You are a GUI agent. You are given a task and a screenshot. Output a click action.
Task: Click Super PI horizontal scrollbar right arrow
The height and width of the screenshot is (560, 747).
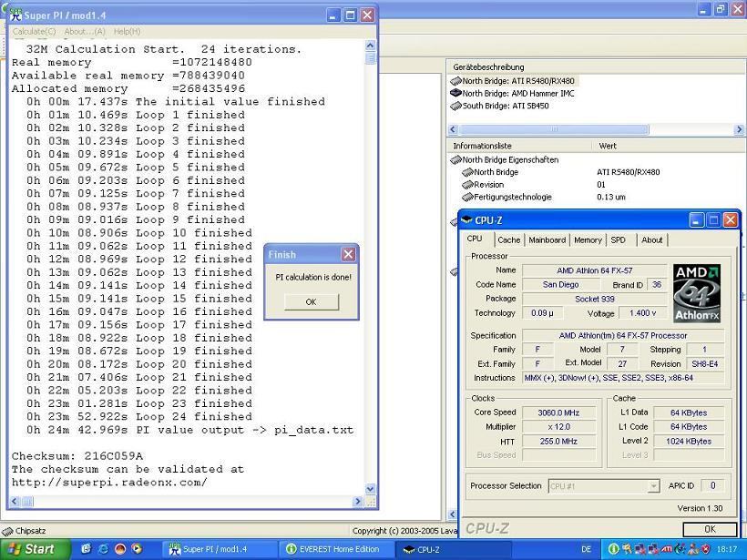tap(358, 501)
